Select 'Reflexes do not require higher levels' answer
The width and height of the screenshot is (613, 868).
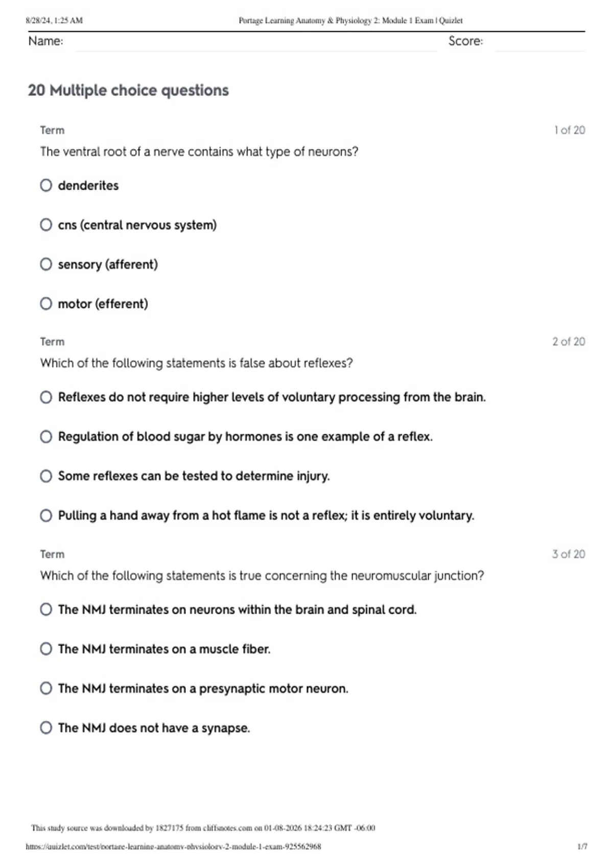click(x=46, y=397)
